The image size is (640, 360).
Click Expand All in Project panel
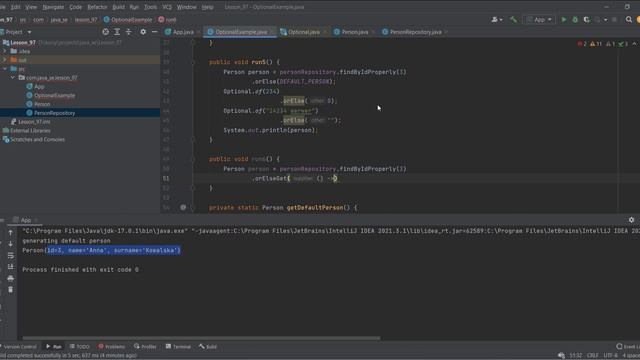(x=117, y=32)
